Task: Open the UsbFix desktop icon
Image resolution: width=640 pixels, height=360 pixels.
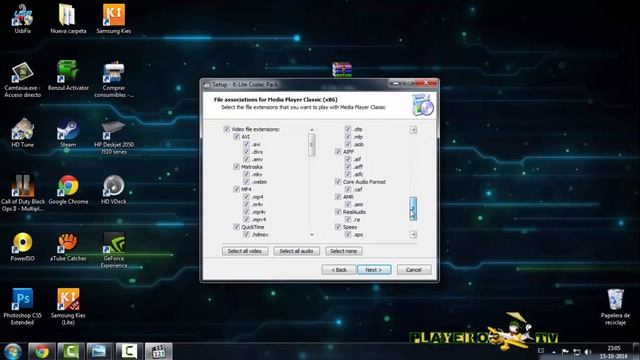Action: [x=22, y=19]
